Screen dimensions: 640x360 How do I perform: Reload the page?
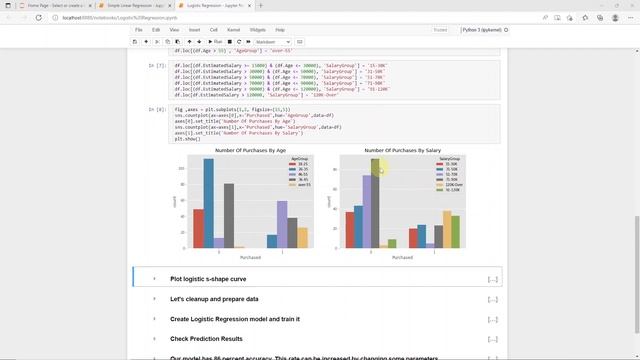click(38, 18)
